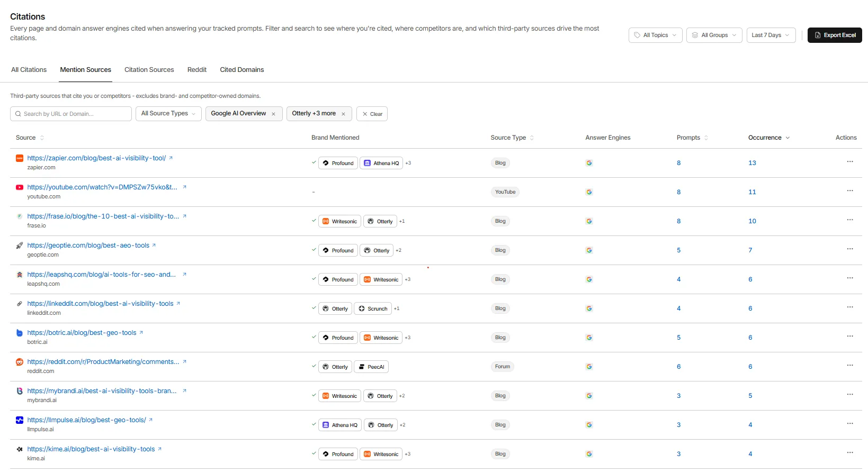The image size is (868, 473).
Task: Click Forum source type badge in reddit row
Action: pyautogui.click(x=503, y=367)
